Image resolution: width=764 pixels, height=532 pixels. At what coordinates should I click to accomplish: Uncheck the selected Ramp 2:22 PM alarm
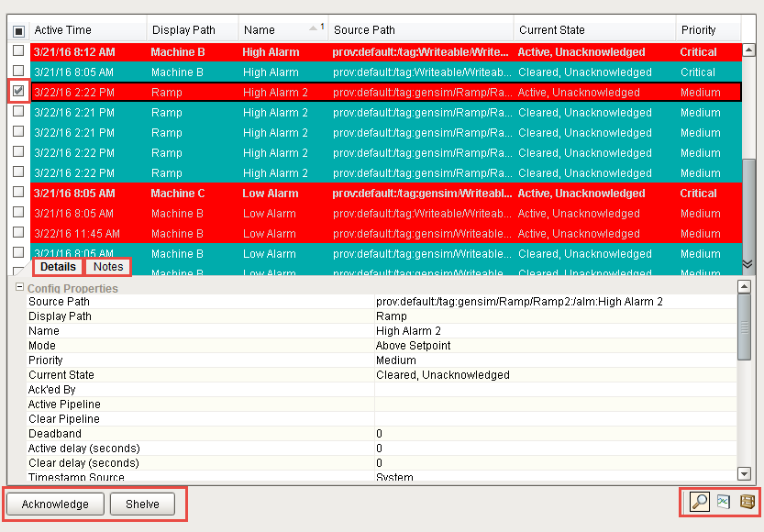coord(18,91)
